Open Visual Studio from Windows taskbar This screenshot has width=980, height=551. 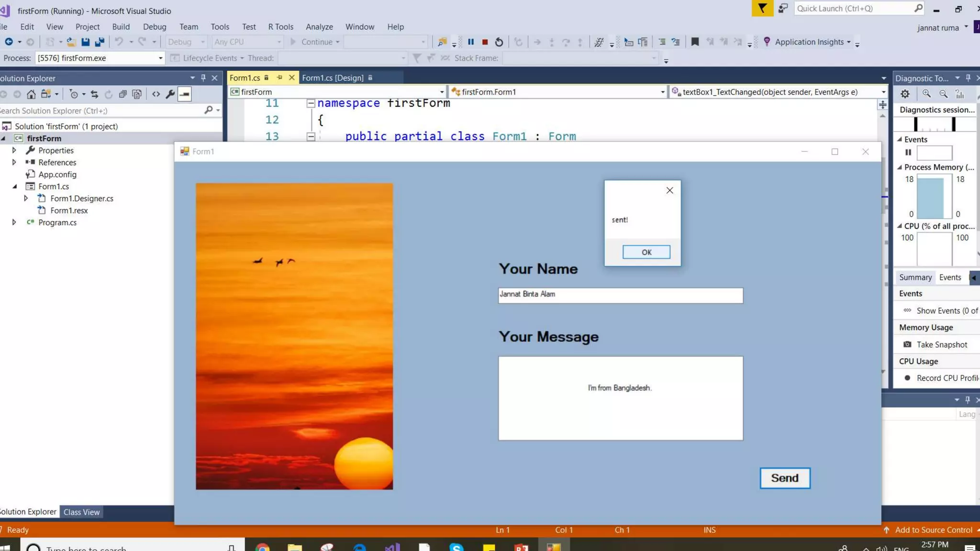point(392,547)
